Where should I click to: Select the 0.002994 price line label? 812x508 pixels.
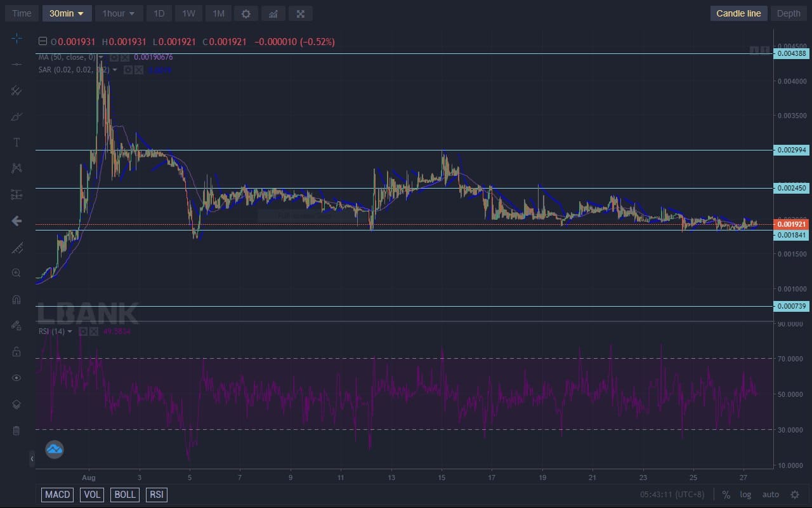pyautogui.click(x=791, y=150)
